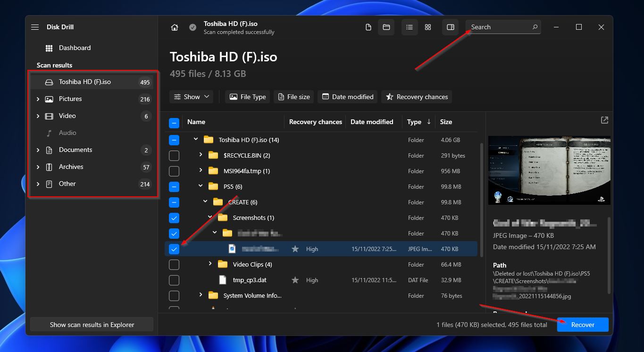644x352 pixels.
Task: Expand the MSI964fa.tmp (1) folder
Action: [x=201, y=170]
